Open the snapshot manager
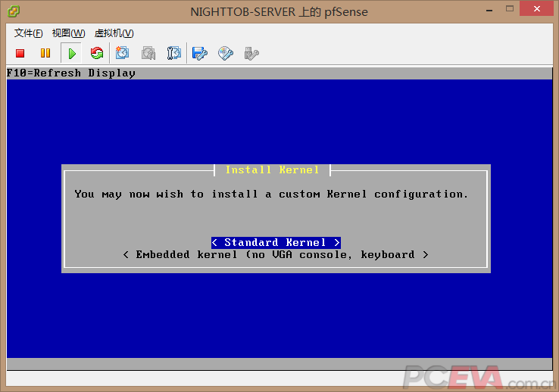 pyautogui.click(x=174, y=53)
